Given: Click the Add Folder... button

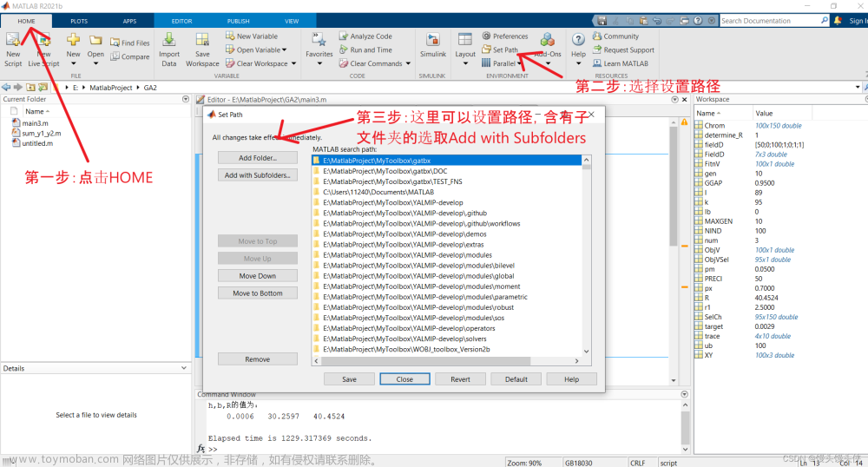Looking at the screenshot, I should pos(258,158).
